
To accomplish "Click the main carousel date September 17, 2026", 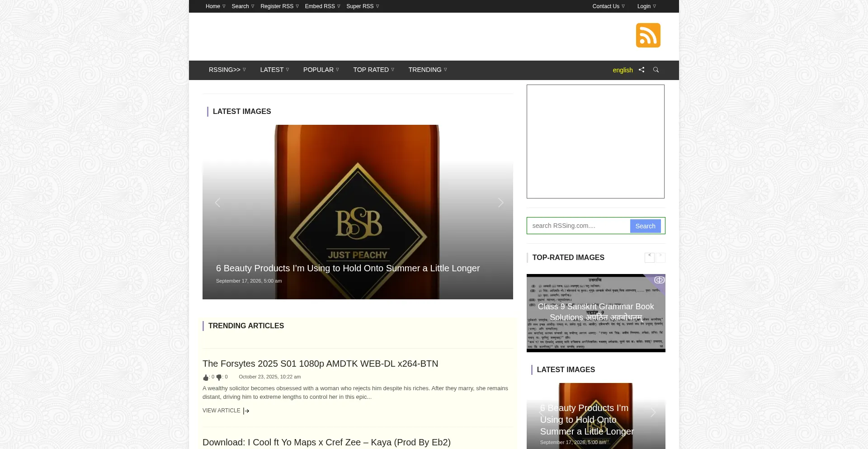I will (249, 281).
